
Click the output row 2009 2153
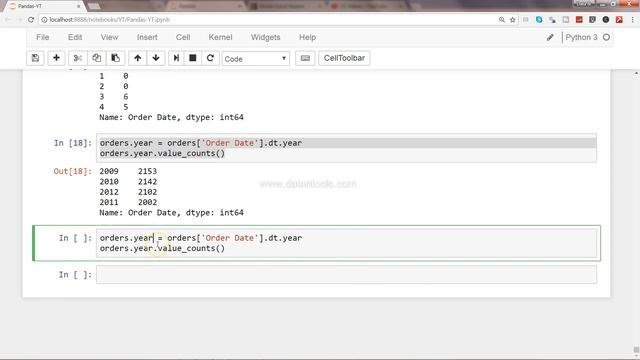tap(128, 171)
